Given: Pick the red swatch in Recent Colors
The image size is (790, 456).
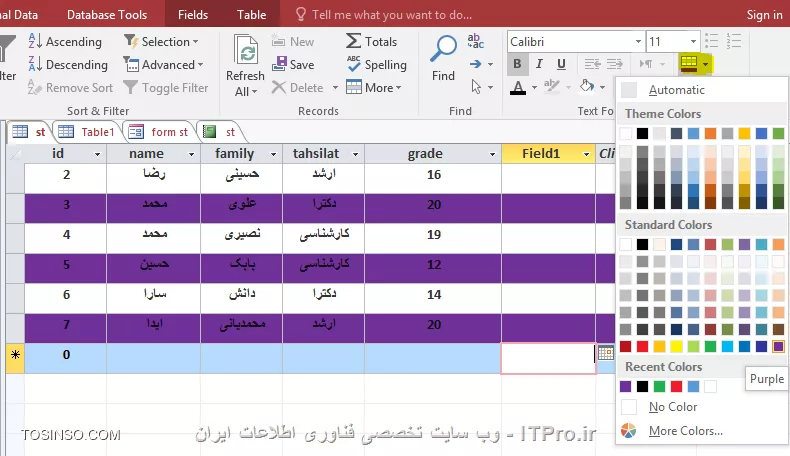Looking at the screenshot, I should (676, 386).
